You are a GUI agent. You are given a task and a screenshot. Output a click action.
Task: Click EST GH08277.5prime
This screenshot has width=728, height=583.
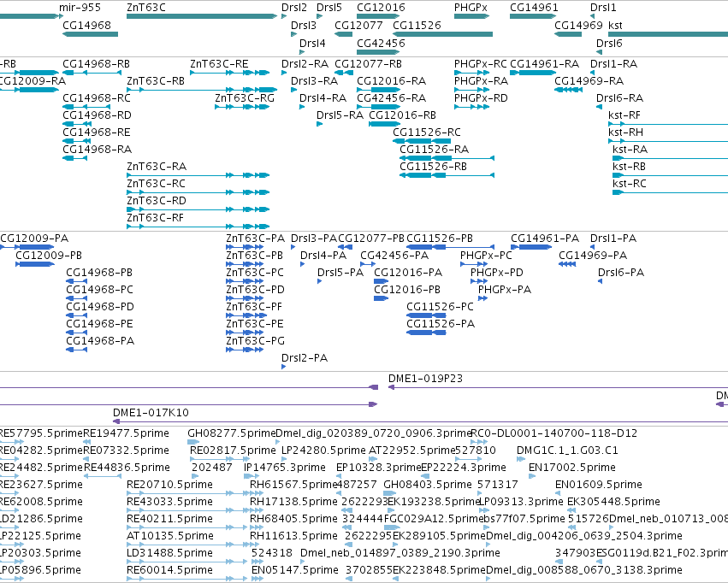coord(232,433)
